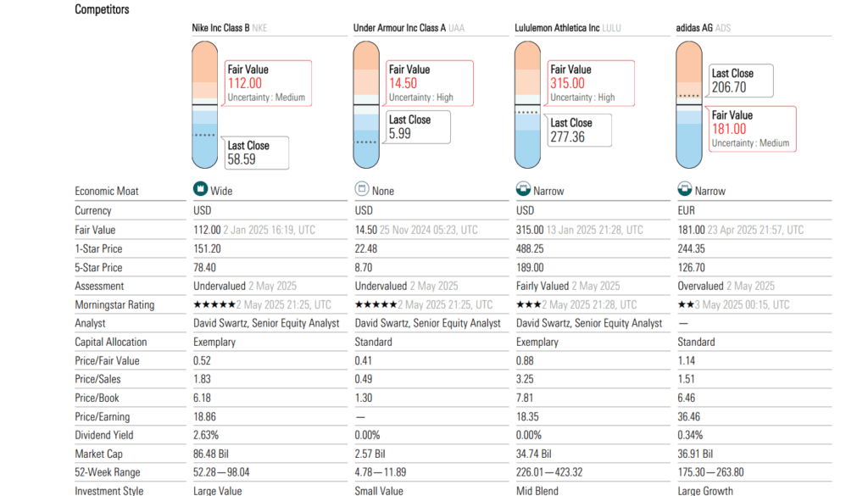Click Under Armour's Last Close 5.99 callout
Image resolution: width=868 pixels, height=496 pixels.
click(418, 127)
